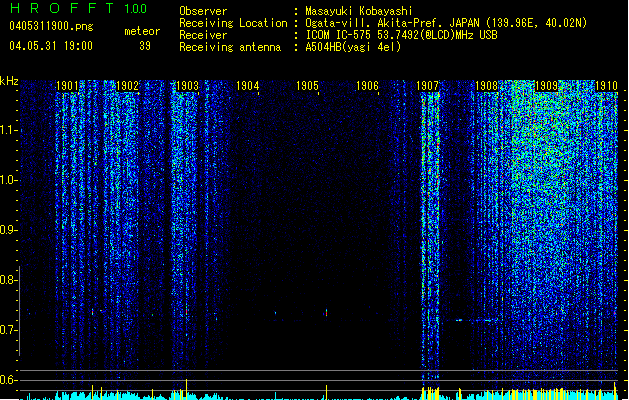Viewport: 629px width, 400px height.
Task: Click the Receiving antenna label
Action: [x=230, y=47]
